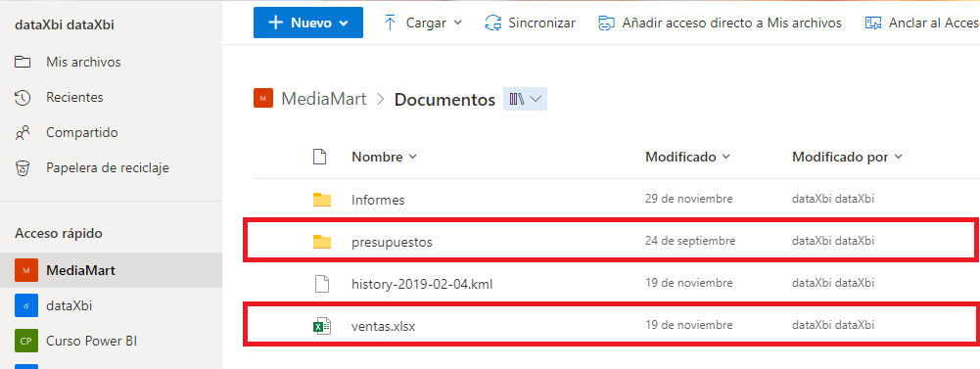Click the Cargar upload arrow icon
The image size is (980, 369).
[x=391, y=23]
